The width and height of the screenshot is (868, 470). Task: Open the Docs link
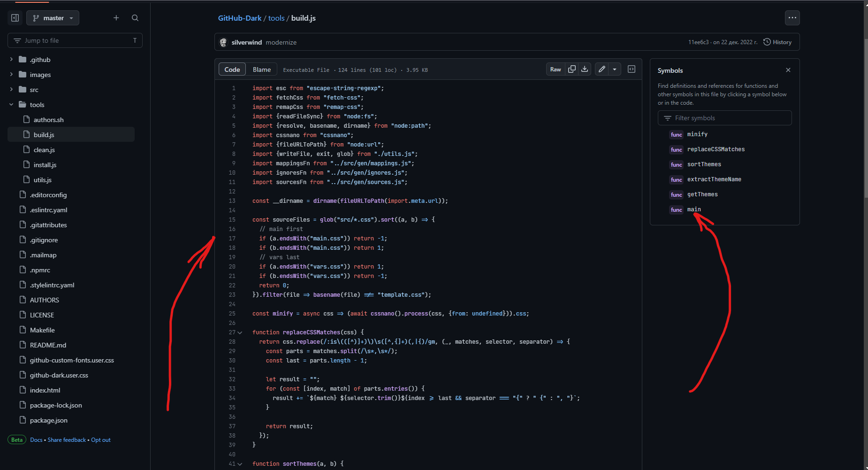[x=36, y=440]
